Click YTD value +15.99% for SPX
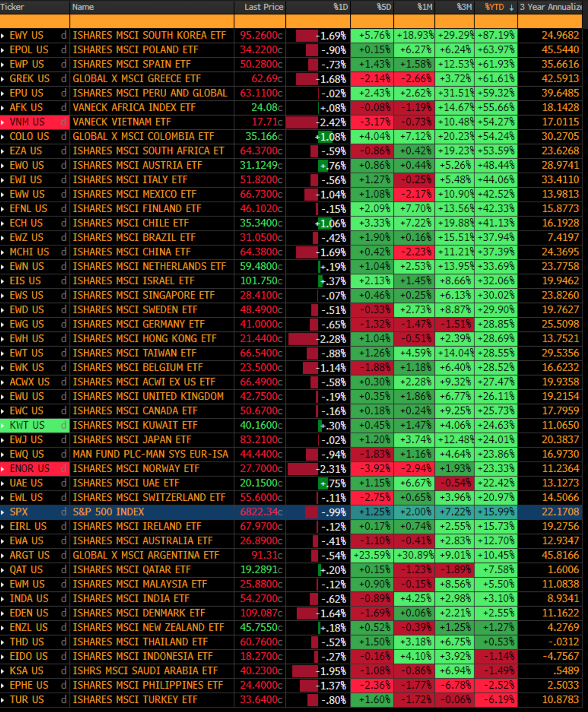Screen dimensions: 588x712 [x=496, y=512]
